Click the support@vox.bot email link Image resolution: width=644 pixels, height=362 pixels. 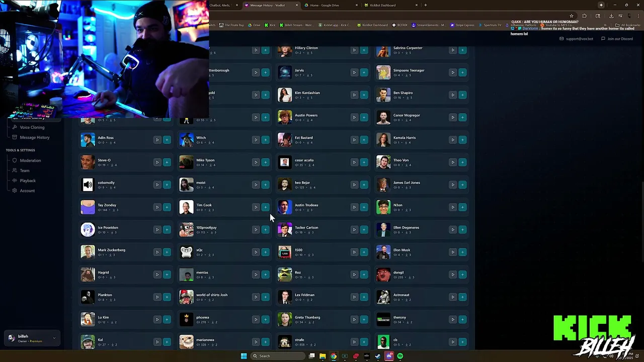pyautogui.click(x=576, y=39)
